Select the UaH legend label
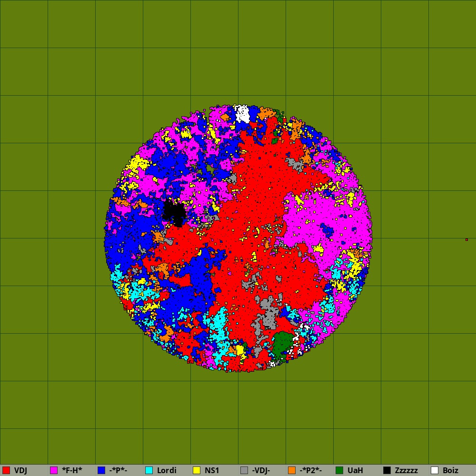This screenshot has height=476, width=476. (355, 471)
